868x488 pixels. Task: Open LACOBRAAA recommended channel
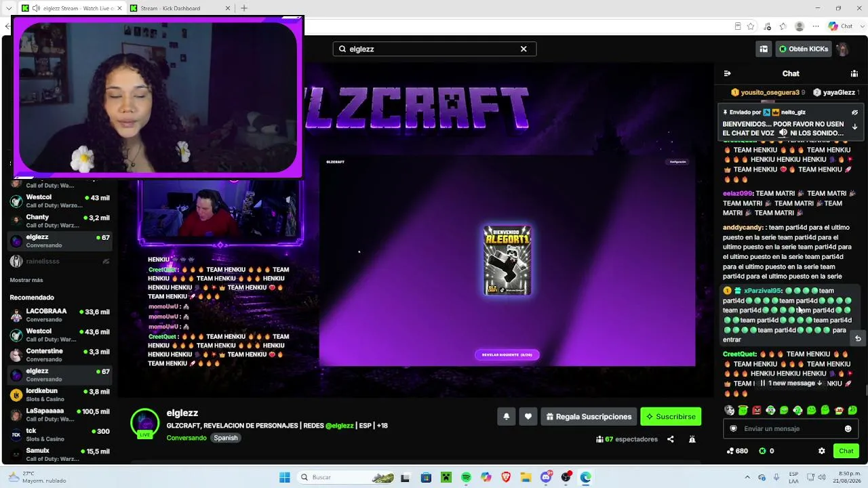pos(60,315)
